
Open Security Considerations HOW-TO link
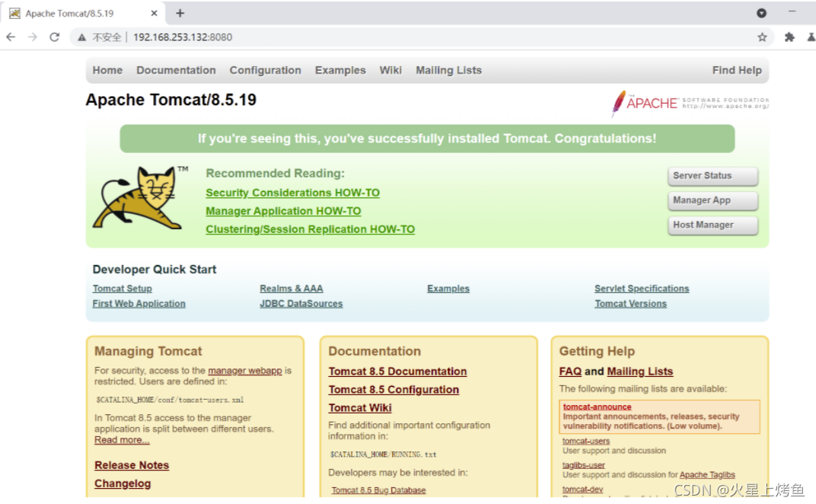(292, 193)
